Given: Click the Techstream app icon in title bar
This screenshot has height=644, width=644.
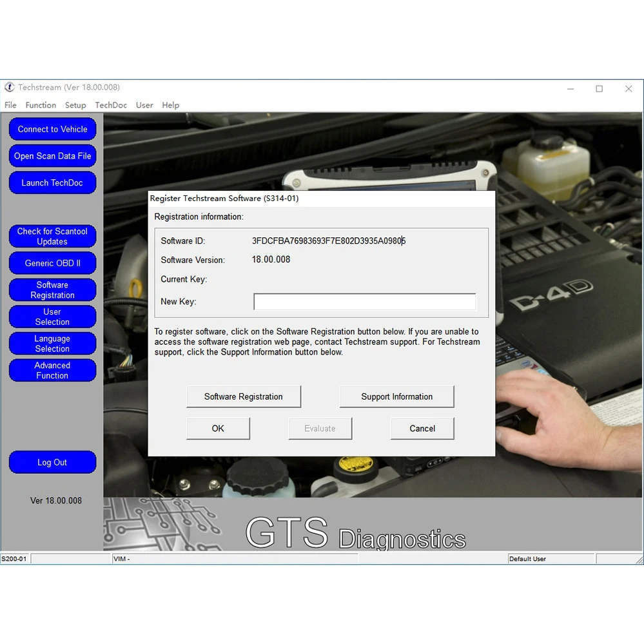Looking at the screenshot, I should tap(9, 87).
